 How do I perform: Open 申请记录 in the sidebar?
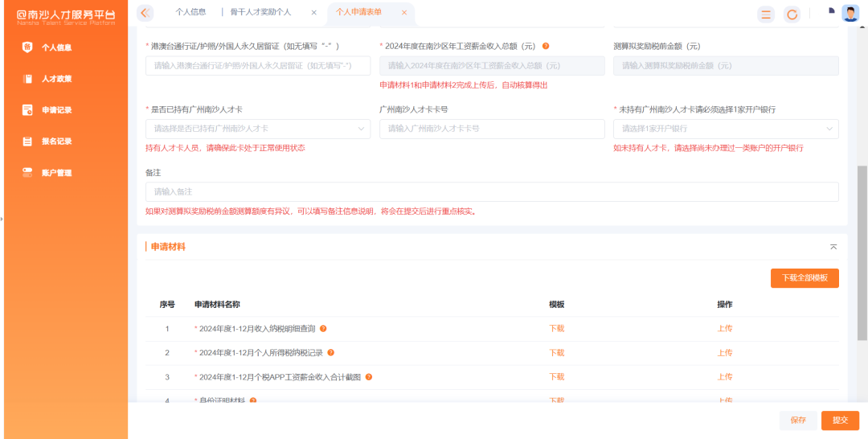click(56, 110)
